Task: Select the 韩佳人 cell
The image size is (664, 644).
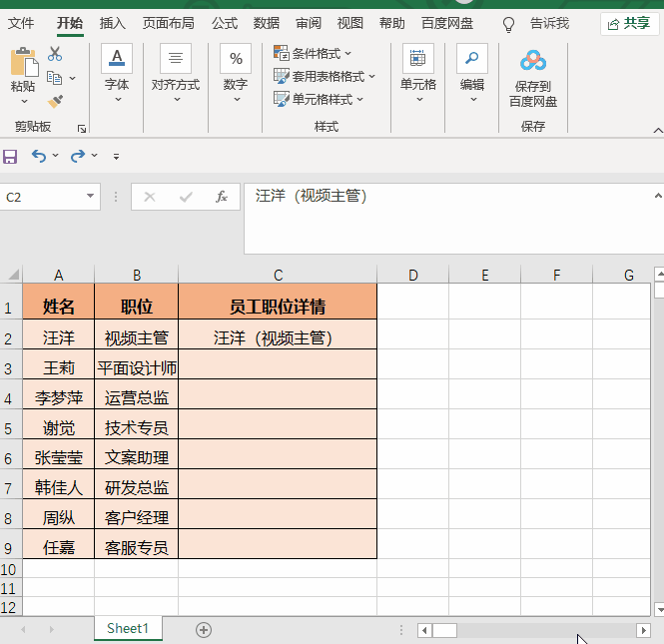Action: (x=59, y=484)
